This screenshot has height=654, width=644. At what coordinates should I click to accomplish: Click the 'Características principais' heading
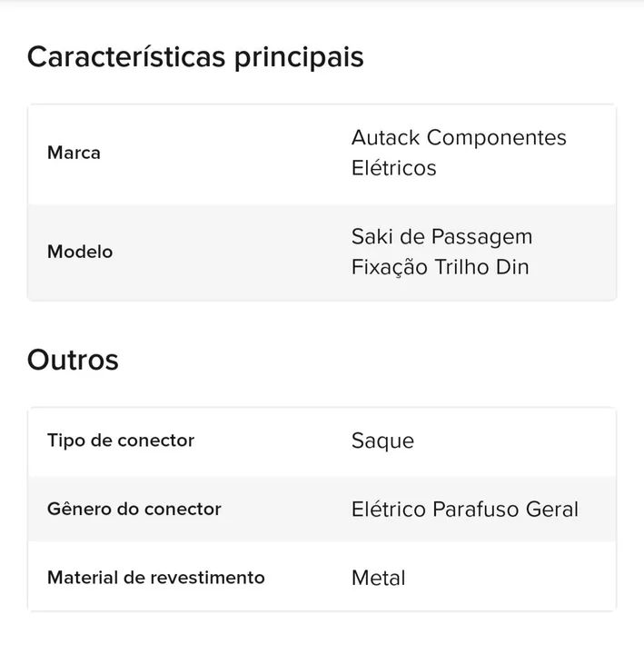(195, 57)
